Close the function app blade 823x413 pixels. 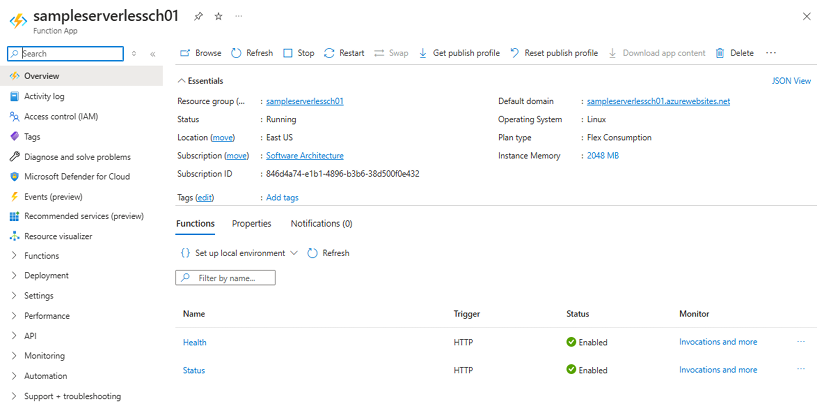coord(807,17)
